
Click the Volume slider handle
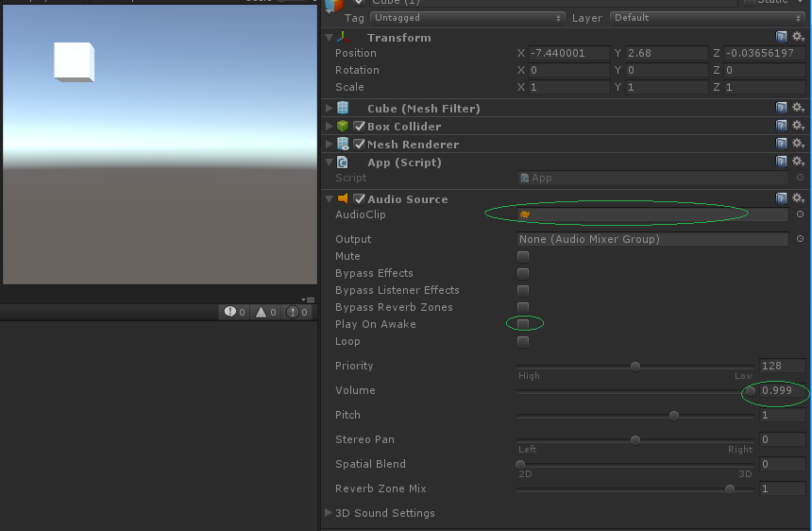coord(751,391)
